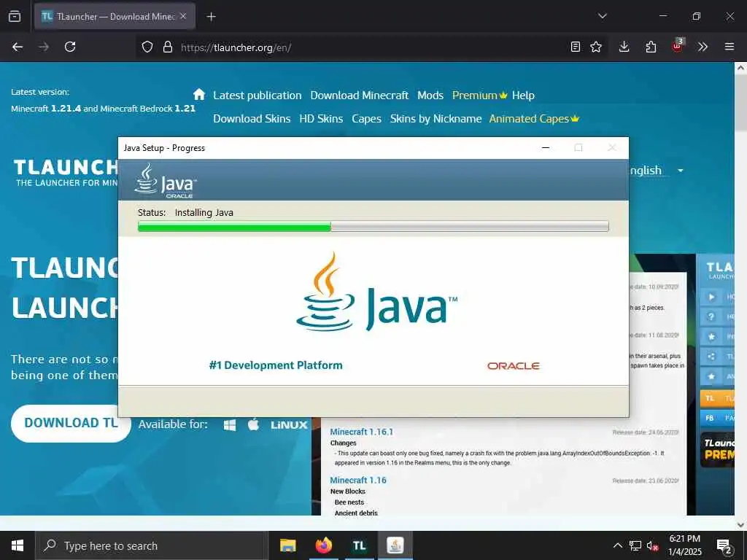This screenshot has height=560, width=747.
Task: Open the Help menu item
Action: click(x=523, y=96)
